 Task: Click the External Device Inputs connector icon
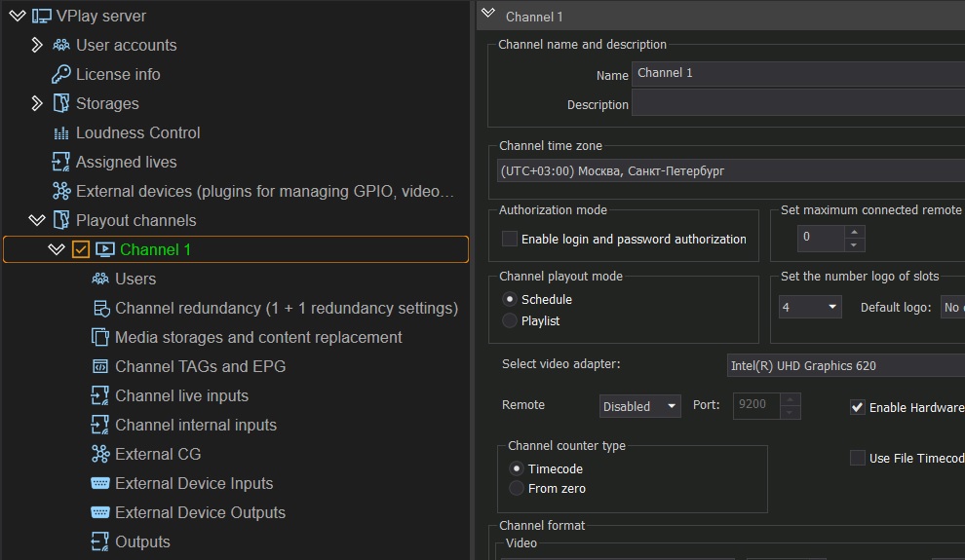click(100, 483)
